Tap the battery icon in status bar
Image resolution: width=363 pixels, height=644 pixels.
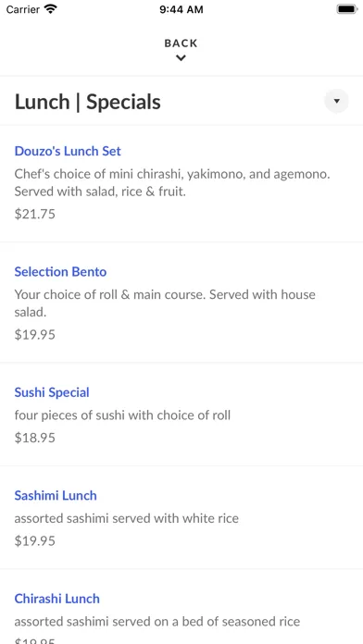click(346, 9)
